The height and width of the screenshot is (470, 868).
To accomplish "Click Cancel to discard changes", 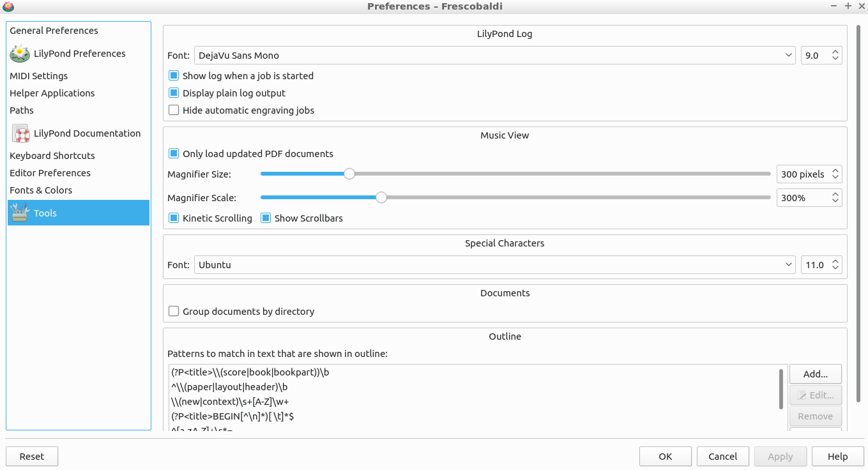I will pyautogui.click(x=723, y=457).
